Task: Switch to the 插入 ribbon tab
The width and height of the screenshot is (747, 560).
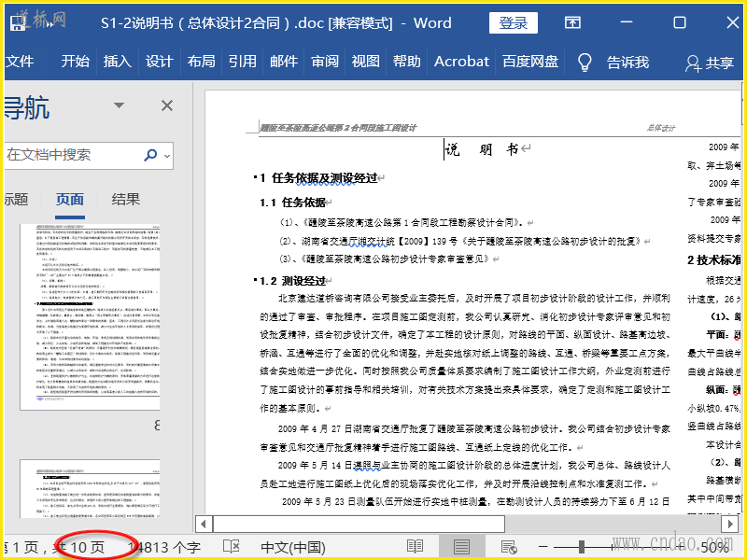Action: point(118,62)
